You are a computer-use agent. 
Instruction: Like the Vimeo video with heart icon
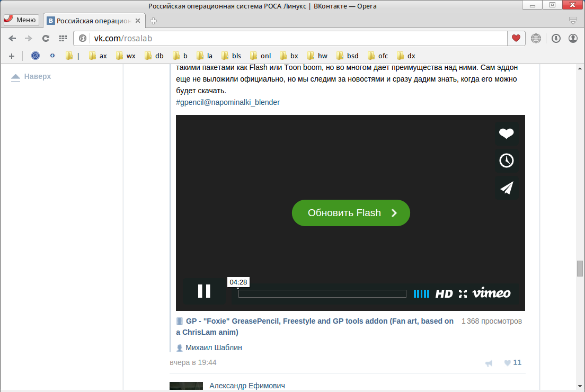coord(507,134)
